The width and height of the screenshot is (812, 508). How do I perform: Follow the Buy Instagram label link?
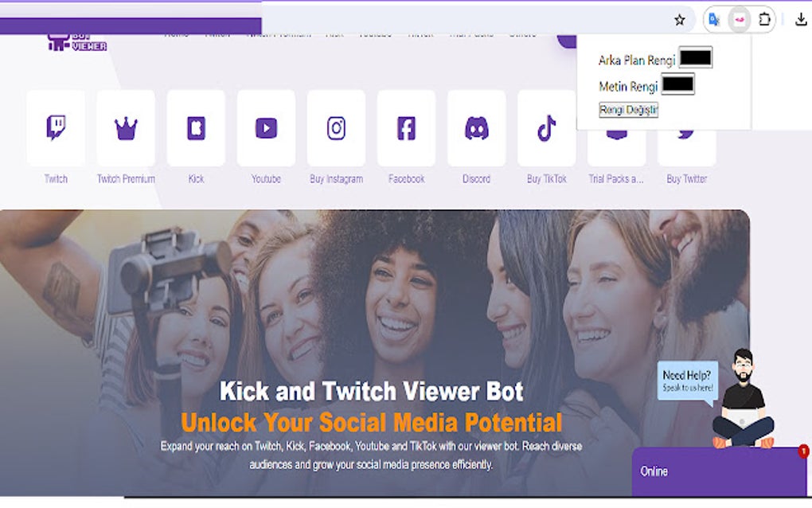click(336, 178)
